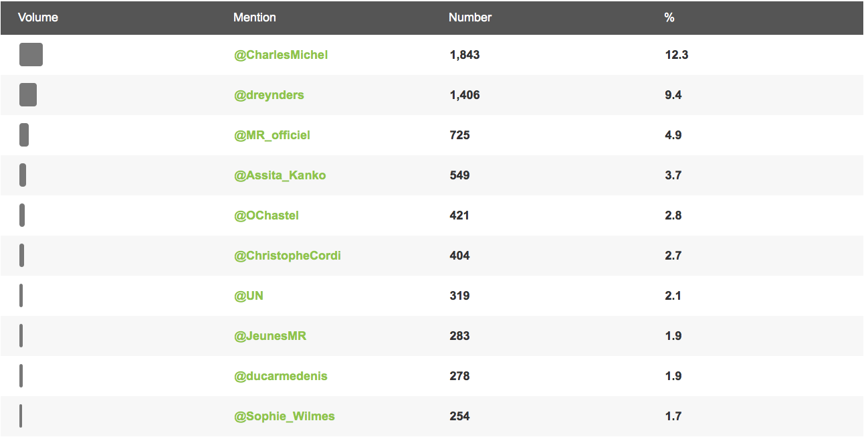This screenshot has width=868, height=439.
Task: Select the @OChastel mention
Action: click(x=266, y=215)
